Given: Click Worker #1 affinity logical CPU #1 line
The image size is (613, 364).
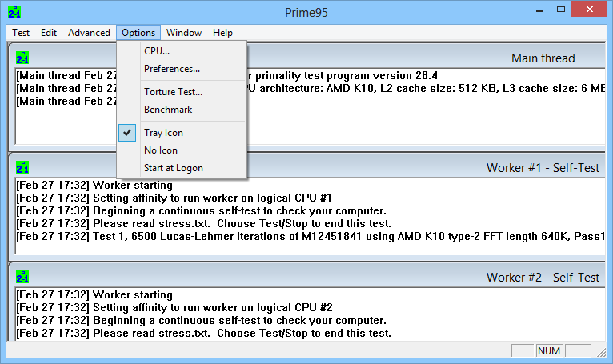Looking at the screenshot, I should [174, 198].
